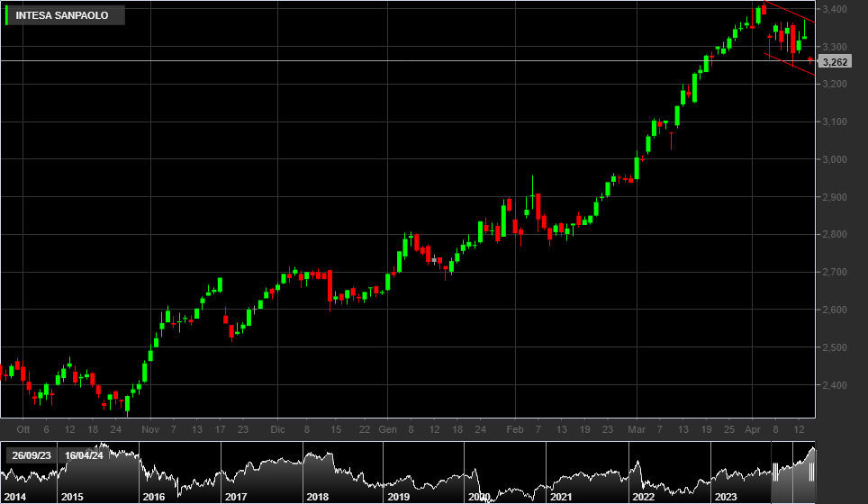Click the 2,500 price axis label
Screen dimensions: 868x504
(834, 347)
